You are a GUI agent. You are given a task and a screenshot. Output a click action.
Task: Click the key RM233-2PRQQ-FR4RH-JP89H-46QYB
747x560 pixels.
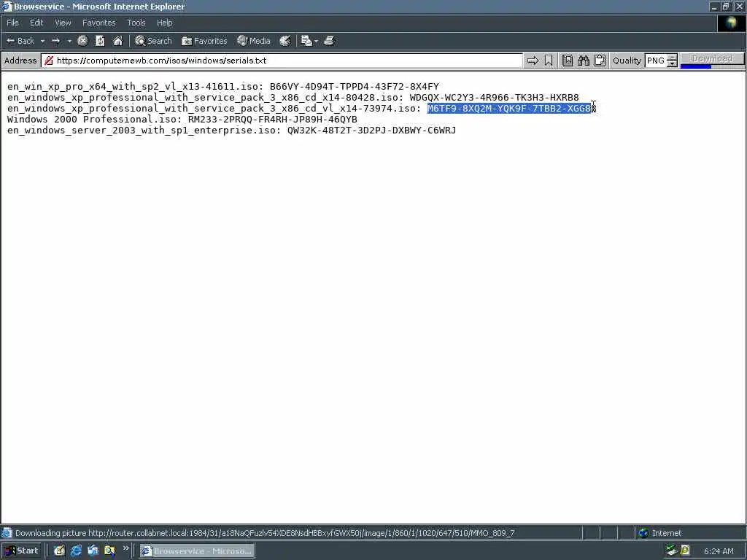tap(273, 120)
